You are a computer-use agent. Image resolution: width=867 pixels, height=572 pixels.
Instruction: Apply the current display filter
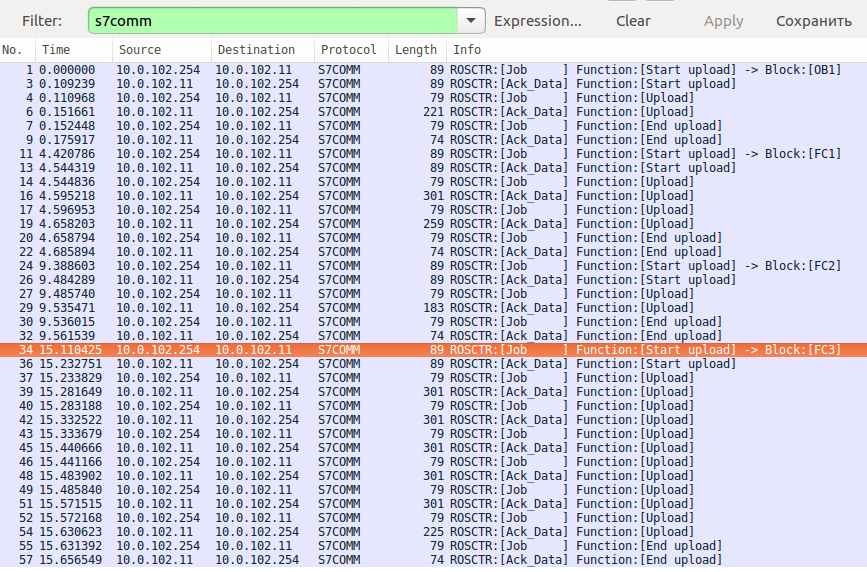(723, 21)
